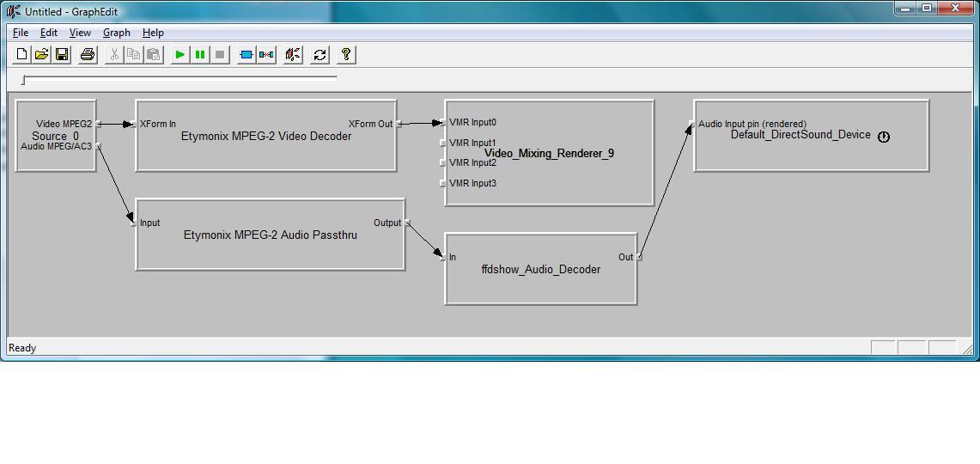Image resolution: width=980 pixels, height=464 pixels.
Task: Refresh the graph view
Action: [320, 55]
